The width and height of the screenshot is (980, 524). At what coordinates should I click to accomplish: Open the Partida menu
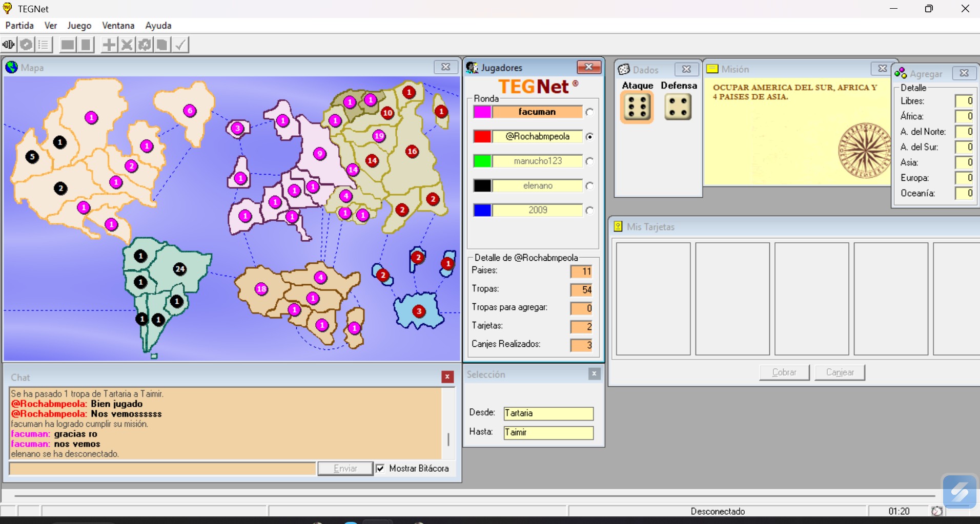click(19, 26)
